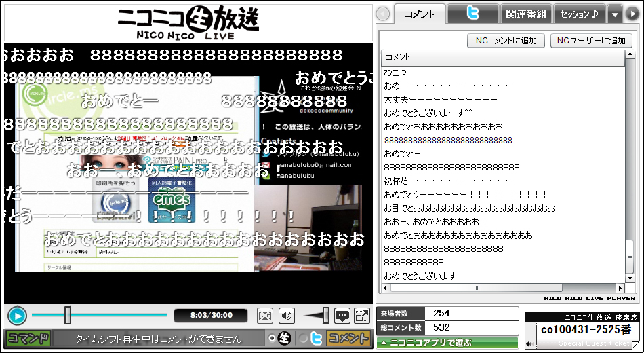Select comment 祝杯だーーーーーーーーーーーーーーー
This screenshot has width=644, height=353.
coord(503,181)
